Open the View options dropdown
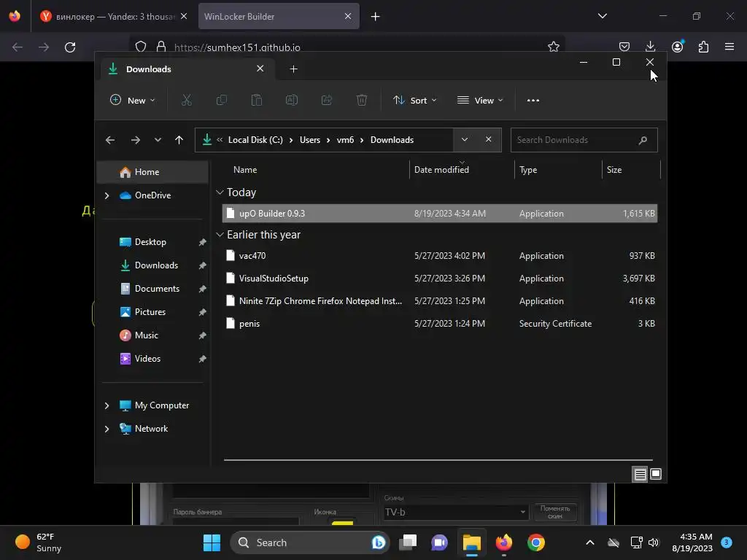 coord(480,101)
